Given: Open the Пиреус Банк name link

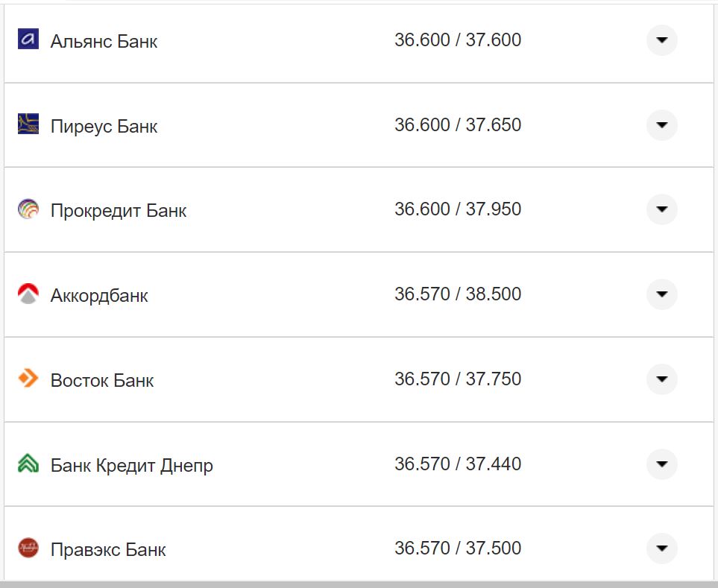Looking at the screenshot, I should point(102,125).
